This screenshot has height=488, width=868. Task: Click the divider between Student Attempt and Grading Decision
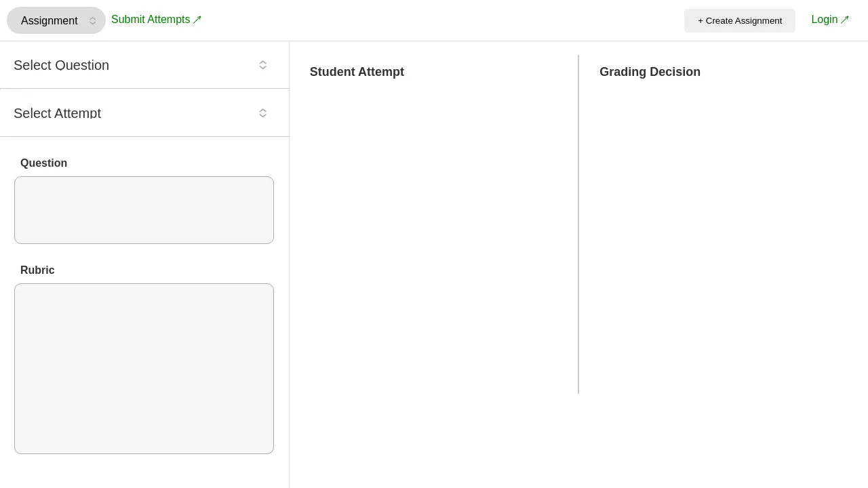pyautogui.click(x=578, y=224)
